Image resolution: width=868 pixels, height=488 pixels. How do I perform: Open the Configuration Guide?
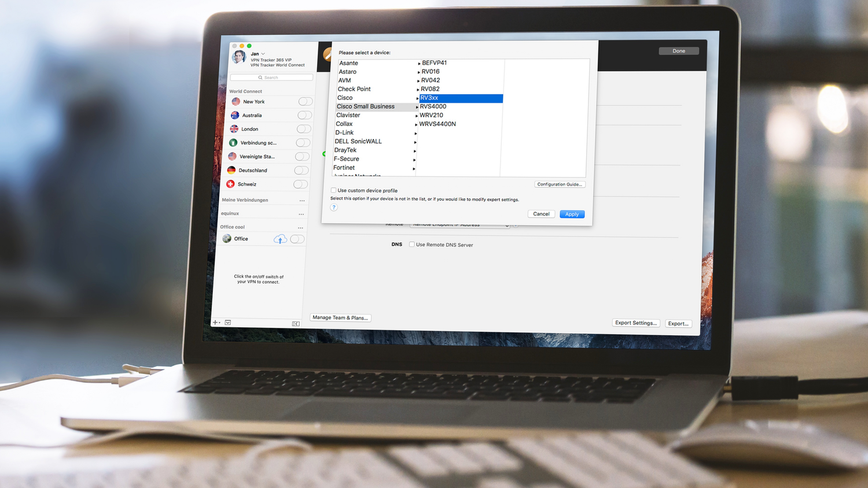[559, 184]
